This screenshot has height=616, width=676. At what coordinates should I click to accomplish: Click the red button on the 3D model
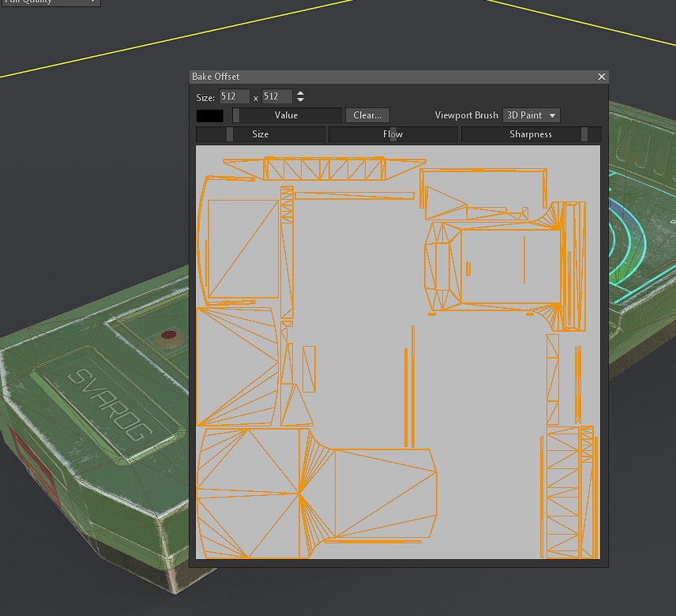tap(168, 335)
